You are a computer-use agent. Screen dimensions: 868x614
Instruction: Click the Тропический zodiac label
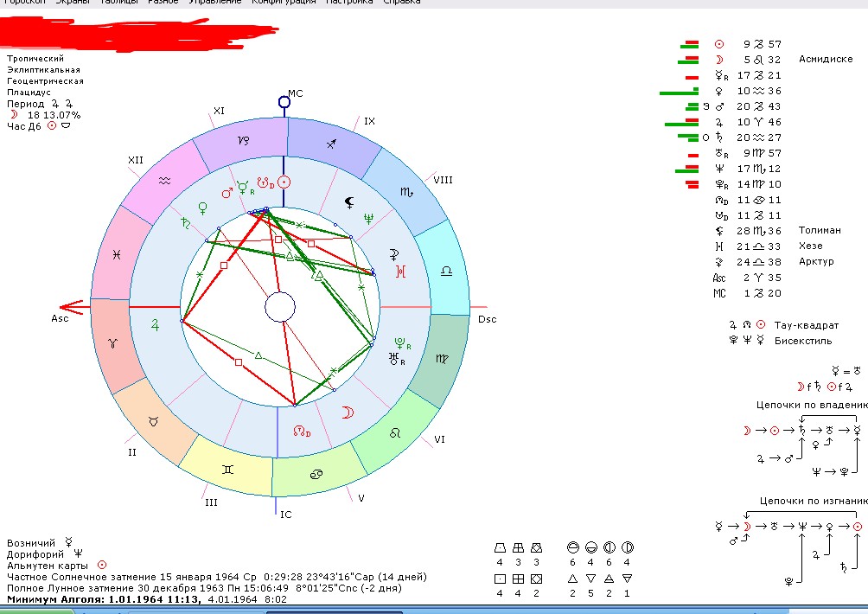coord(35,58)
